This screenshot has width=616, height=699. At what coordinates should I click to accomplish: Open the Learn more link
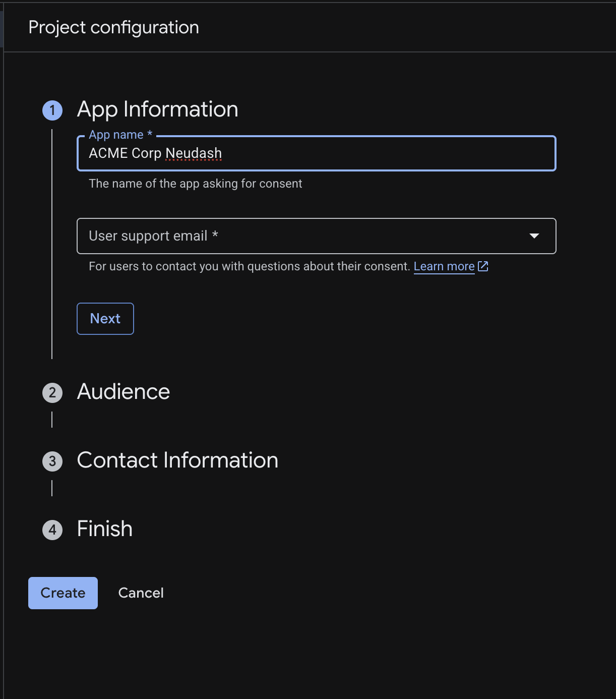pos(444,266)
